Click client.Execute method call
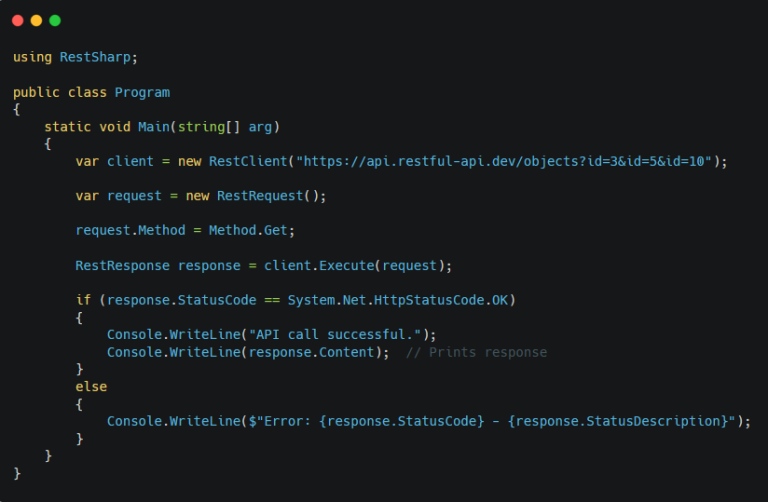 coord(319,265)
